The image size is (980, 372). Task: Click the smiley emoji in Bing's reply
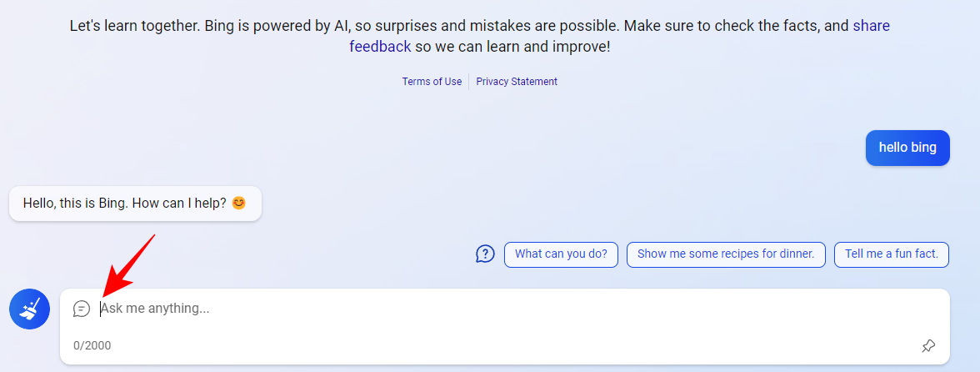[239, 203]
